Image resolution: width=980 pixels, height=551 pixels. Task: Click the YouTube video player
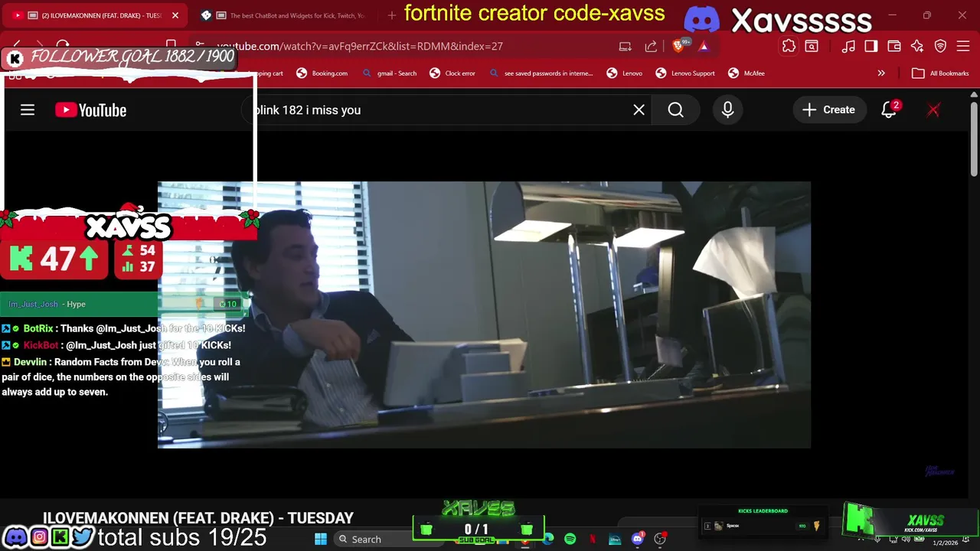484,315
